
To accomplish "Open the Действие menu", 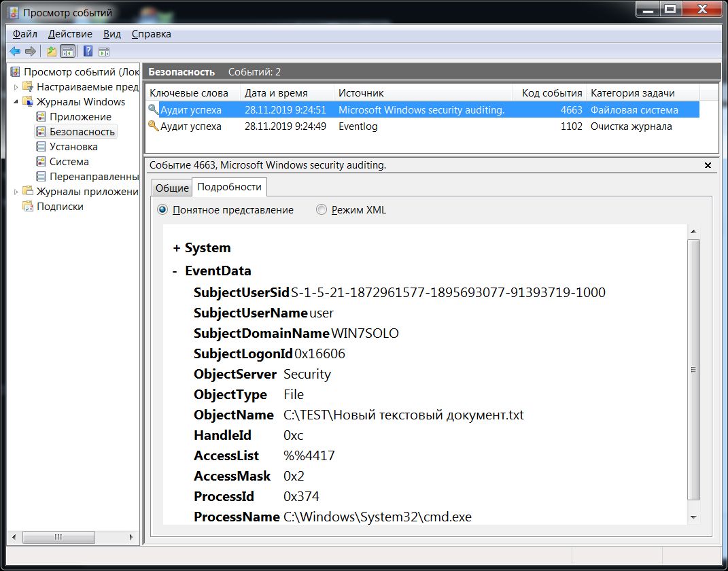I will point(70,34).
